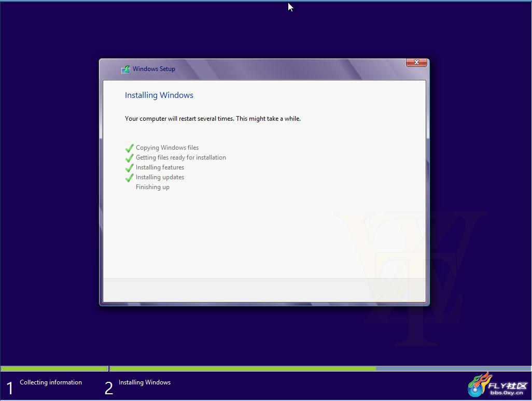Screen dimensions: 532x401
Task: Click the Windows Setup title bar icon
Action: click(126, 69)
